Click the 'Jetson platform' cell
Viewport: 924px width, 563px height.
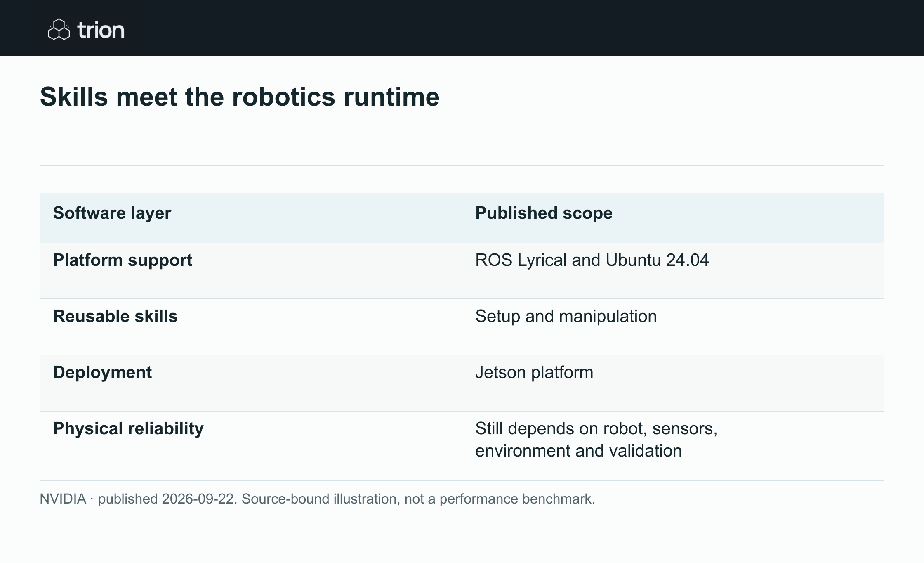[534, 372]
